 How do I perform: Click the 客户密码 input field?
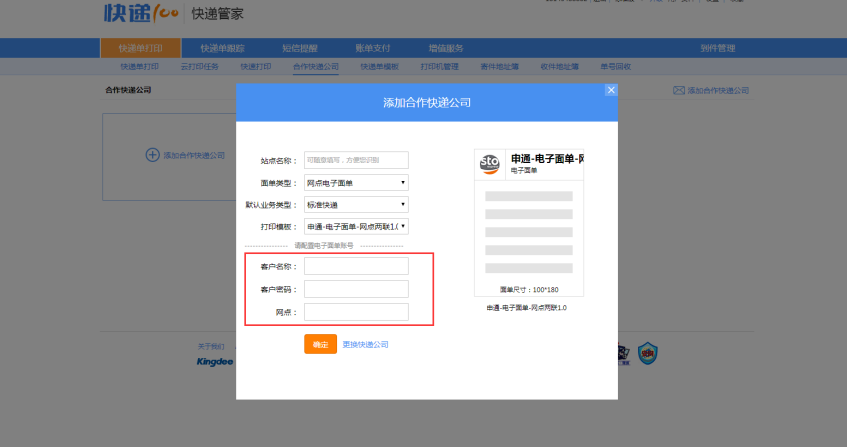tap(356, 289)
